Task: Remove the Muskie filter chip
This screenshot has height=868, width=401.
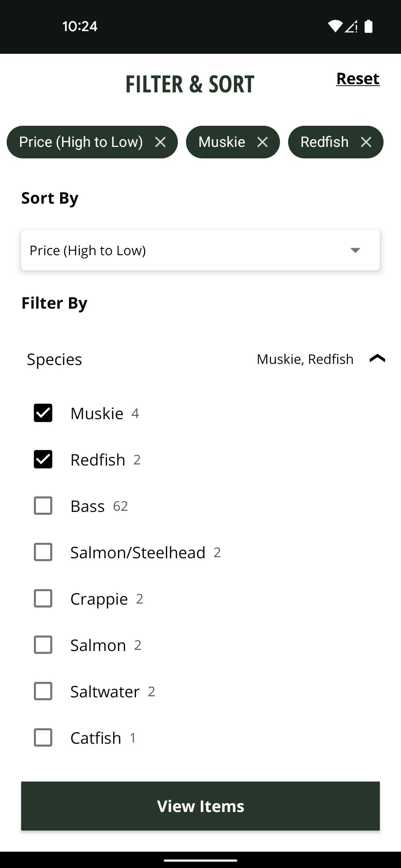Action: 263,142
